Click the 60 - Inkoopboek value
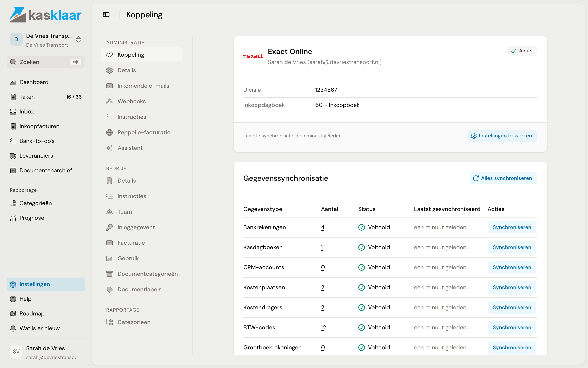 (x=337, y=105)
